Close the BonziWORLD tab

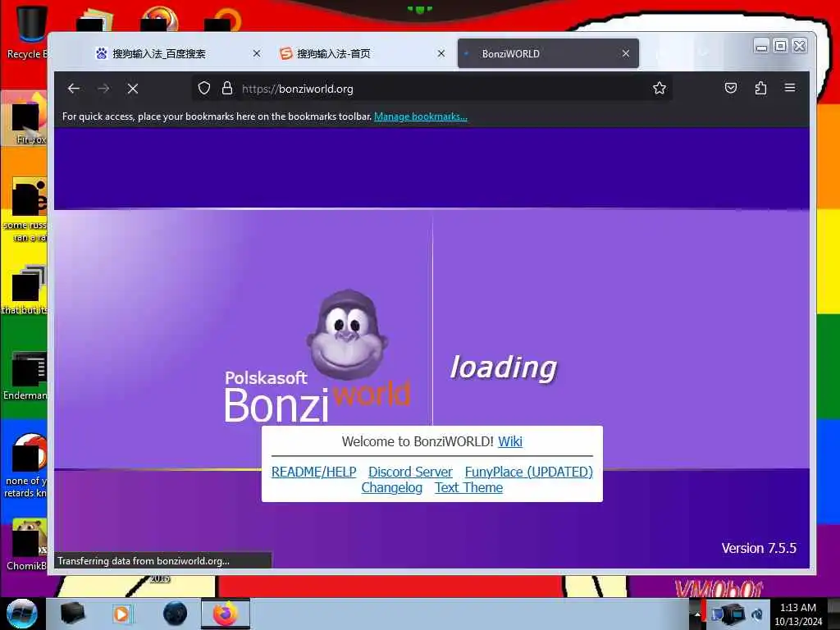[626, 53]
